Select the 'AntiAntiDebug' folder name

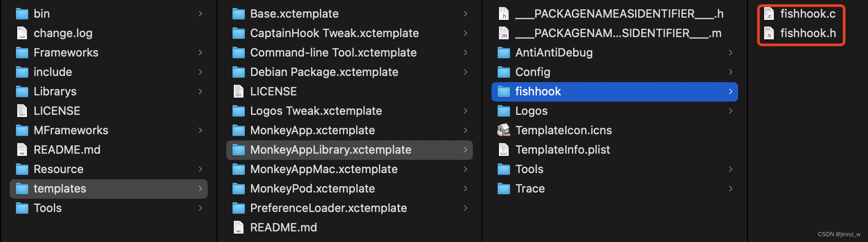[x=554, y=53]
